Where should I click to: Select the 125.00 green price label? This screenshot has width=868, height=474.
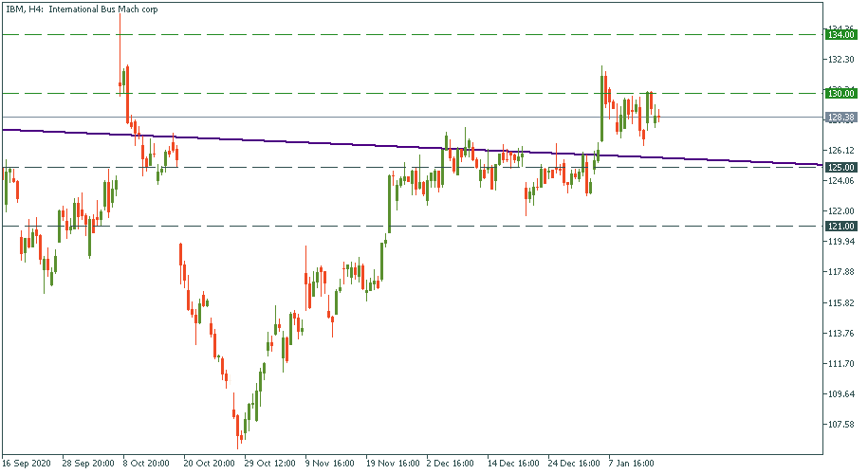pos(840,168)
